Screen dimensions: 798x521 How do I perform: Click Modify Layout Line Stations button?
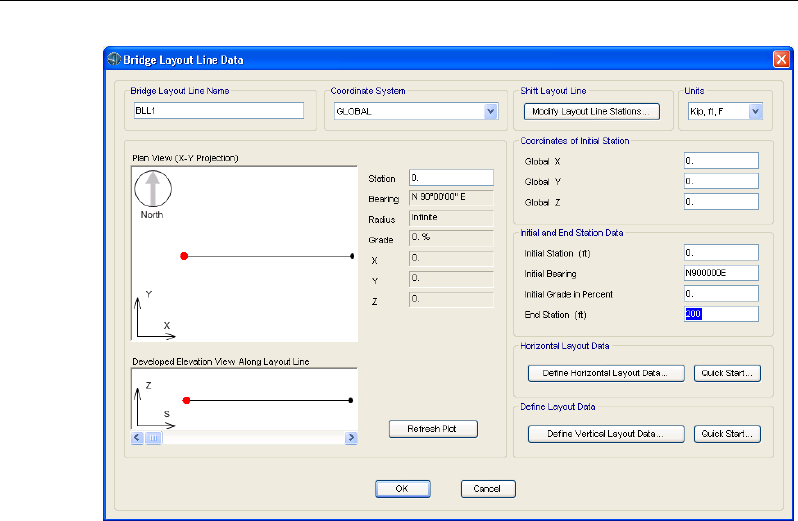(593, 112)
